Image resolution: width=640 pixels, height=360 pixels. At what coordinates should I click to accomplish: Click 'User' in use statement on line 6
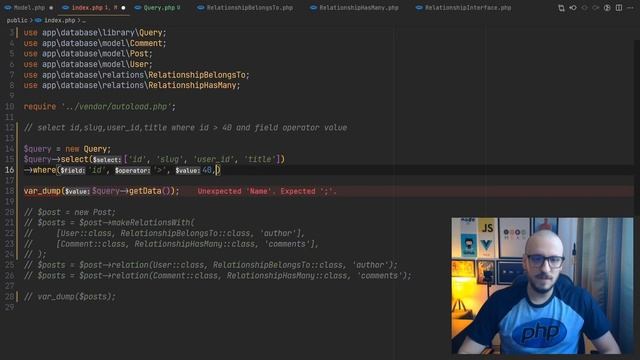coord(139,64)
